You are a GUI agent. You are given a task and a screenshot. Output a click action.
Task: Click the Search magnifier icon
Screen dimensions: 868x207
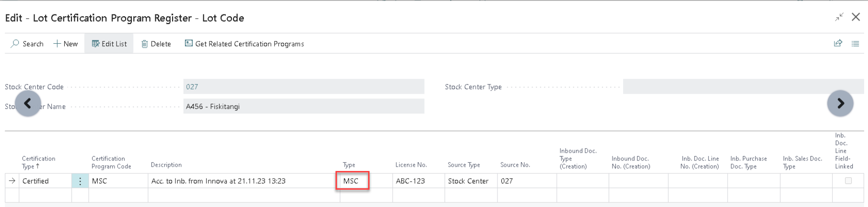coord(15,44)
